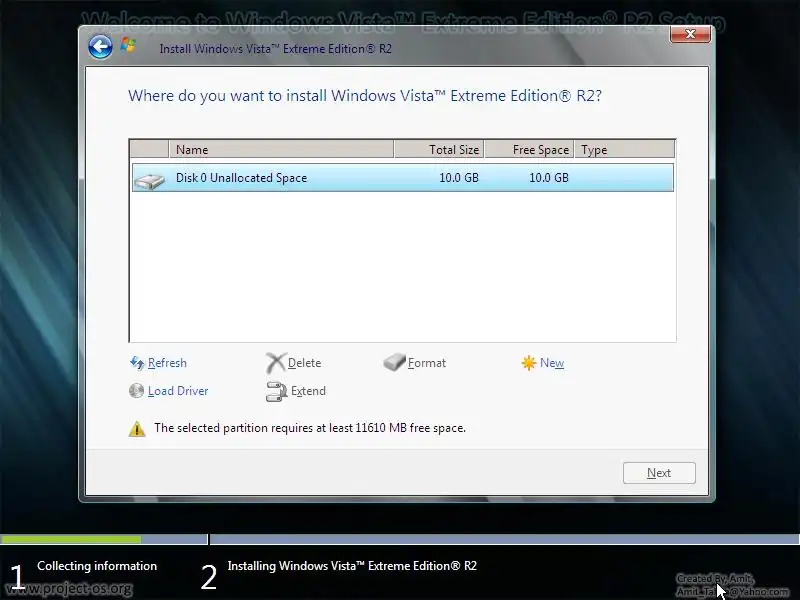
Task: Click the 'Where do you want to install' heading
Action: click(365, 96)
